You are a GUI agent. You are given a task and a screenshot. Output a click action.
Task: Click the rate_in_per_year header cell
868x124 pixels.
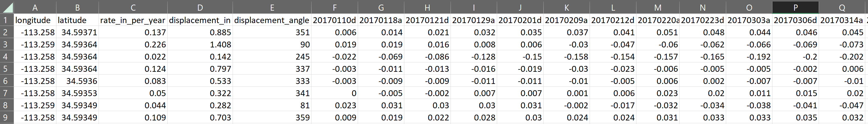click(133, 20)
